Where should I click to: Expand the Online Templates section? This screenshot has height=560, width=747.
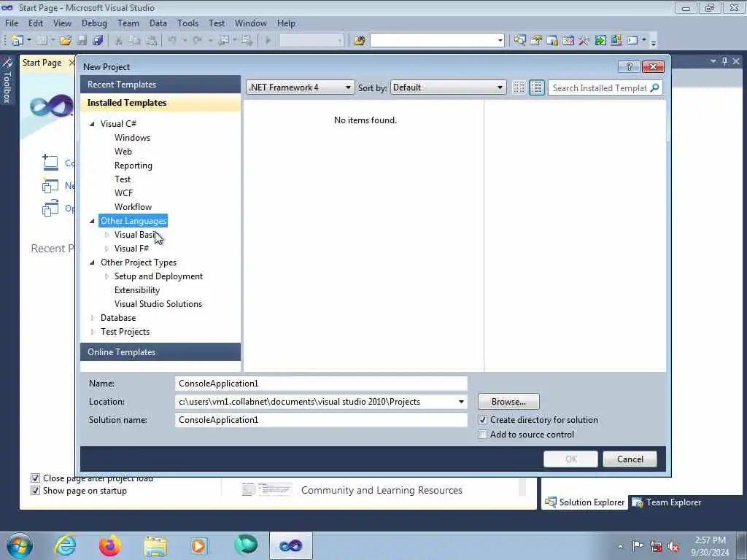160,352
